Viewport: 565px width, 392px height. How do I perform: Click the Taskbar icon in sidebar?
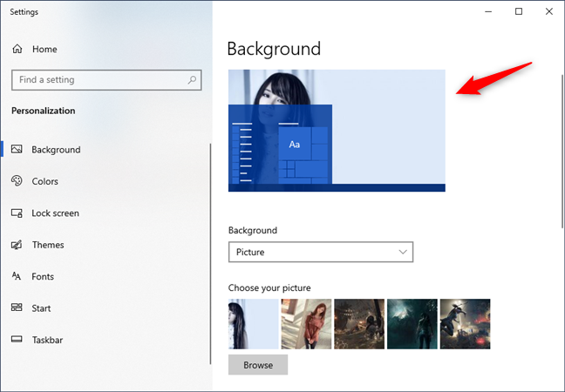(x=17, y=340)
